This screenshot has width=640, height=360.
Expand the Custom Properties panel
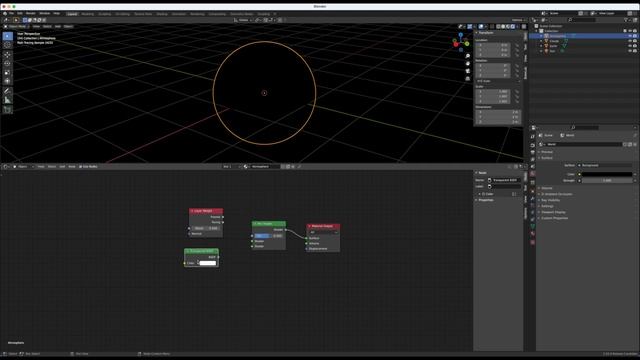554,218
